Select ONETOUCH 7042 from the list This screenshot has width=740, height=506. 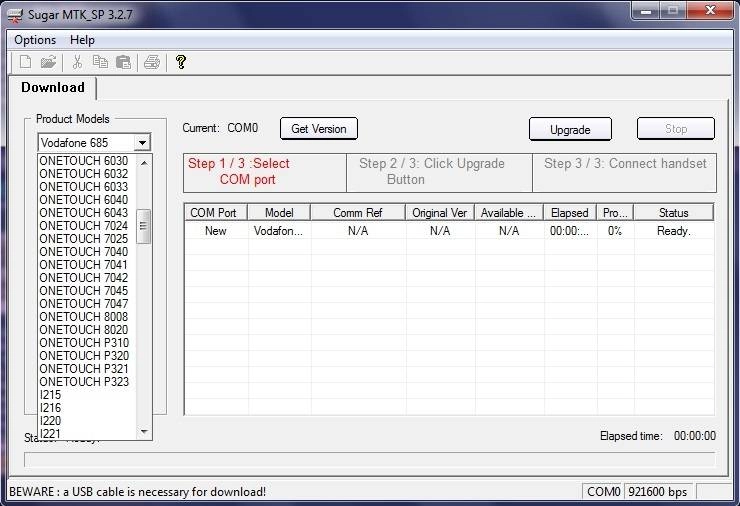(87, 278)
